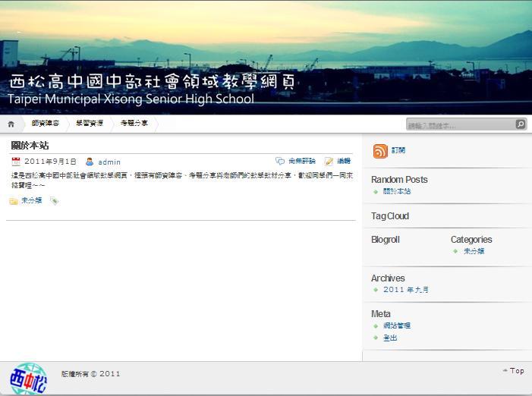Image resolution: width=532 pixels, height=396 pixels.
Task: Click the orange RSS feed icon
Action: coord(380,151)
